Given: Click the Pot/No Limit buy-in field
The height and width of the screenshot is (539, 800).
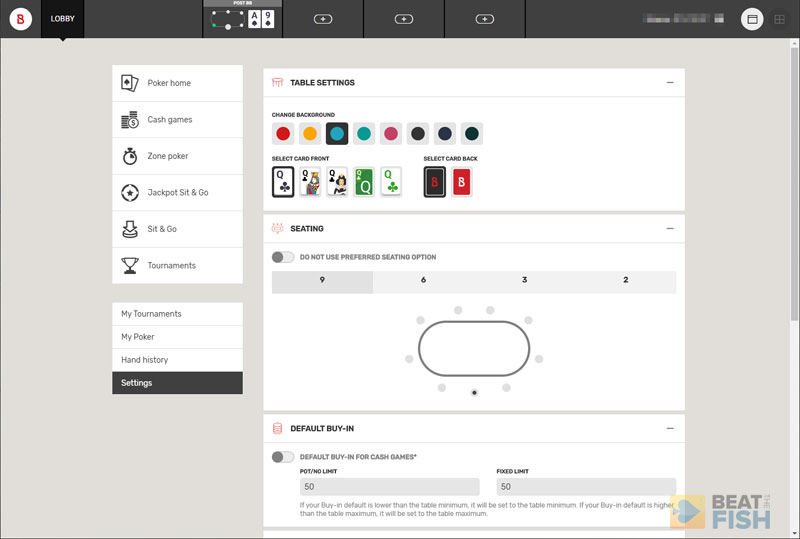Looking at the screenshot, I should 389,487.
